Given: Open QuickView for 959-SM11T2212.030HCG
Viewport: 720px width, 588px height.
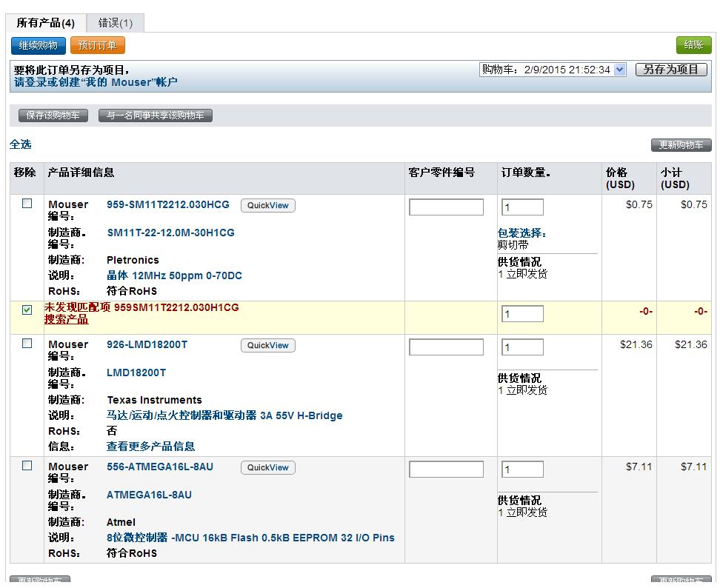Looking at the screenshot, I should (267, 205).
